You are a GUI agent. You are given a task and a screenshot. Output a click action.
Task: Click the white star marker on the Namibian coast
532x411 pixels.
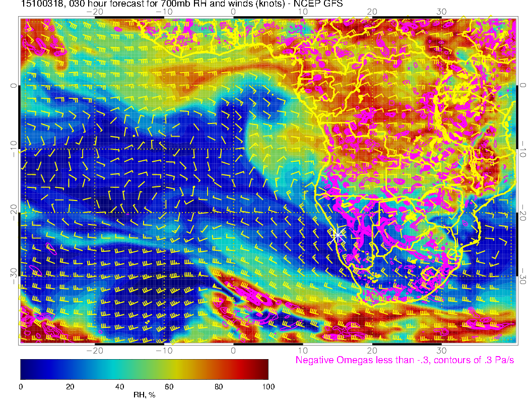point(338,235)
